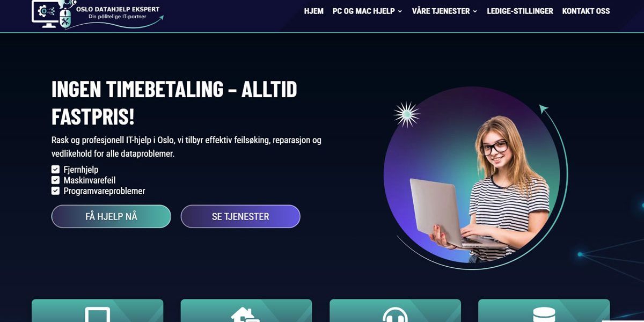Click the monitor graphic in the header logo
The height and width of the screenshot is (322, 644).
pyautogui.click(x=46, y=13)
